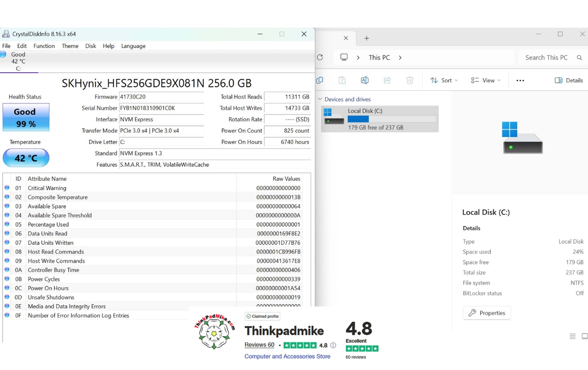This screenshot has width=588, height=370.
Task: Add a new File Explorer tab
Action: tap(367, 38)
